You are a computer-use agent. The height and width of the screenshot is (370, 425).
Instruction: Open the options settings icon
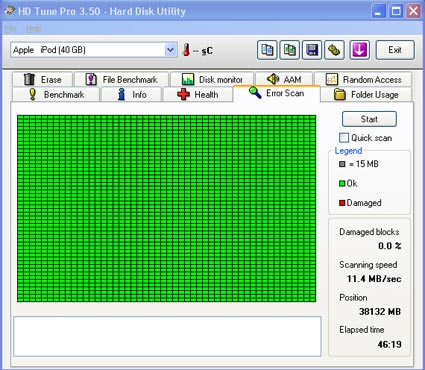334,50
